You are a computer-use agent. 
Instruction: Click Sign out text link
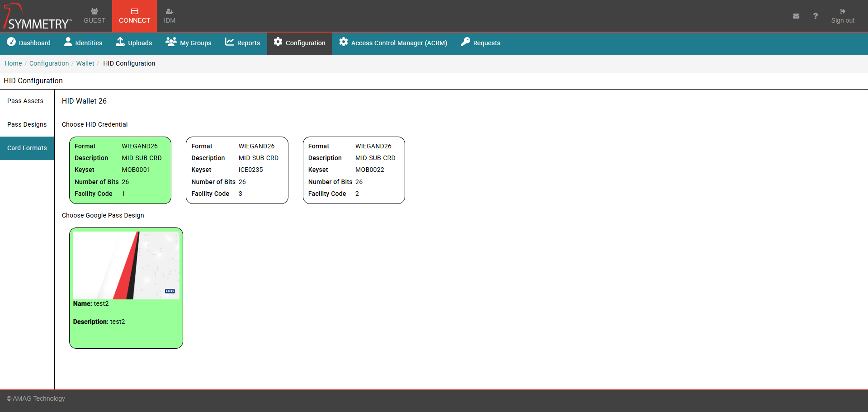843,20
